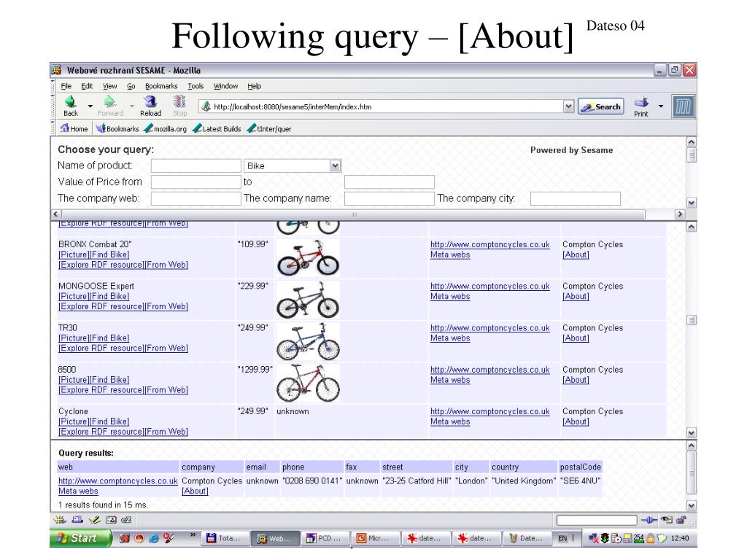The width and height of the screenshot is (747, 560).
Task: Click the company name input field
Action: [390, 198]
